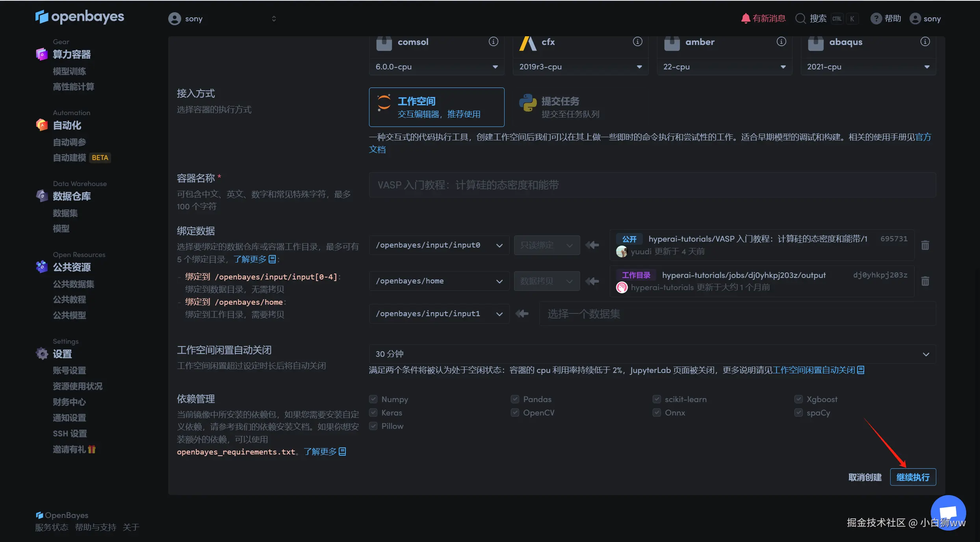Remove the work directory binding via trash icon

[925, 281]
